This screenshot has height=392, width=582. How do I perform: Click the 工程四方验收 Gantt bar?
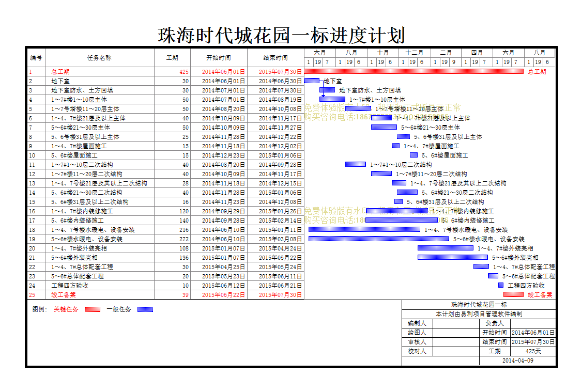click(x=501, y=285)
